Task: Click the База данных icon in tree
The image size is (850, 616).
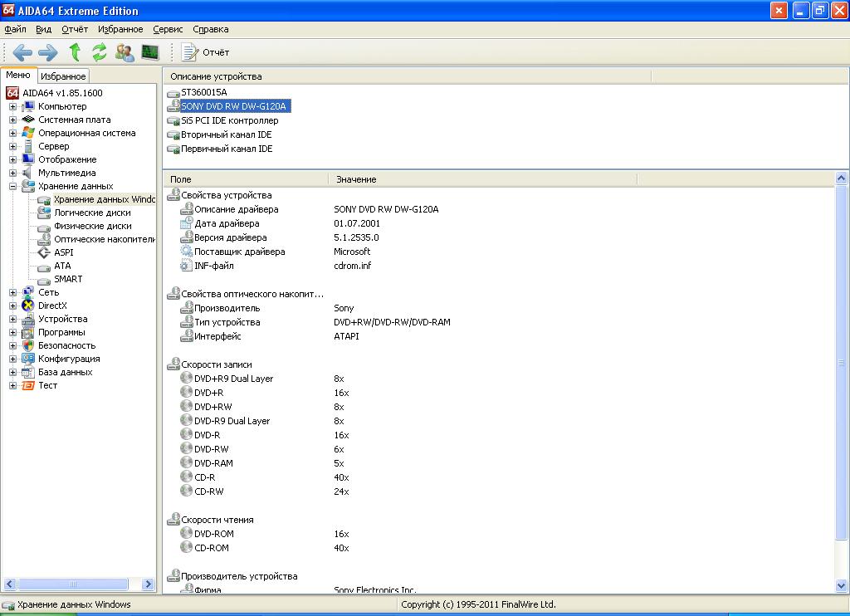Action: click(x=28, y=372)
